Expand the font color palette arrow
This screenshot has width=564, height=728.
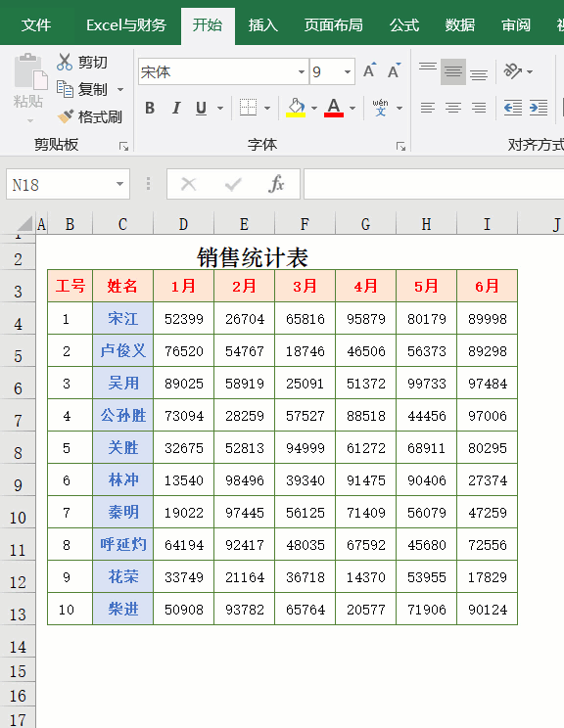pyautogui.click(x=352, y=108)
